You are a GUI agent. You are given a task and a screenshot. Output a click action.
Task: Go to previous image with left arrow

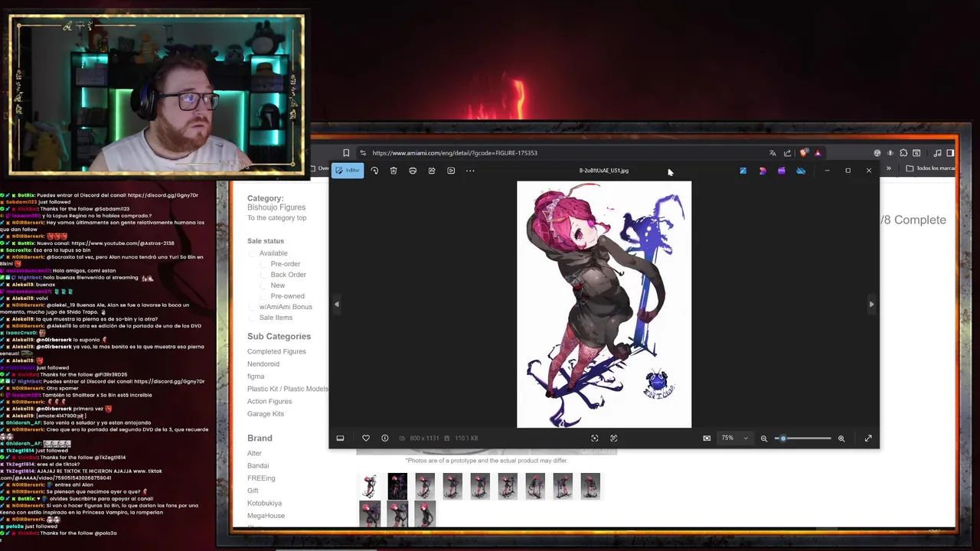pyautogui.click(x=336, y=304)
